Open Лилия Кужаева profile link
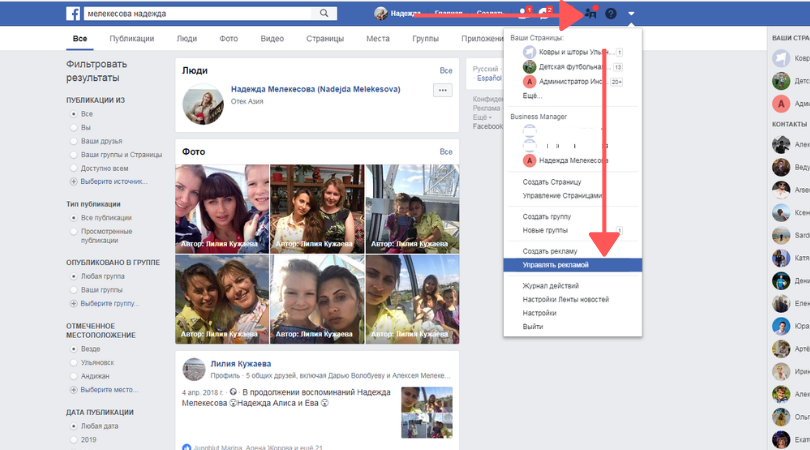810x450 pixels. 241,364
